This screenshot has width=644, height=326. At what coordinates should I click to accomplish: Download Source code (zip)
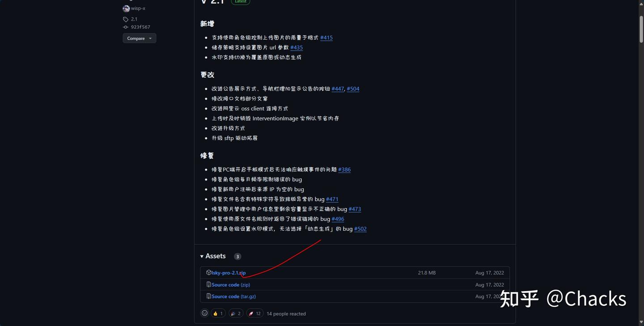point(231,285)
